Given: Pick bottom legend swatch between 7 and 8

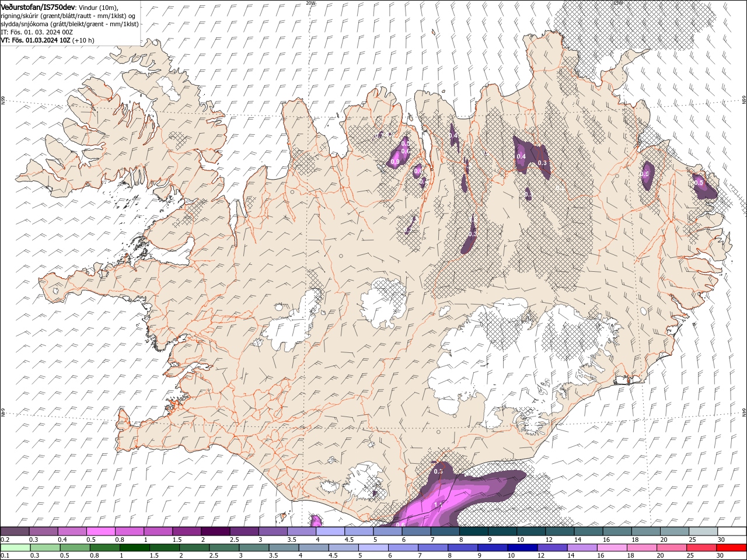Looking at the screenshot, I should [432, 548].
